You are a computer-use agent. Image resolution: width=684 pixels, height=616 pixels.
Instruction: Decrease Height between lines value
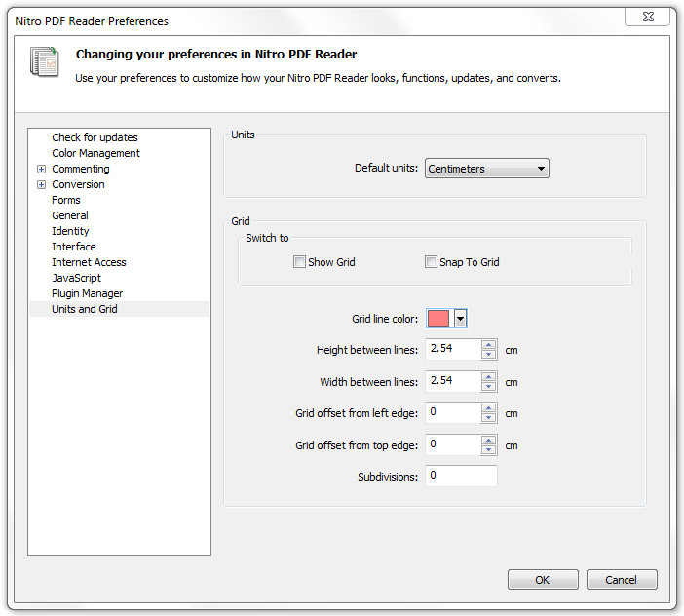point(488,354)
